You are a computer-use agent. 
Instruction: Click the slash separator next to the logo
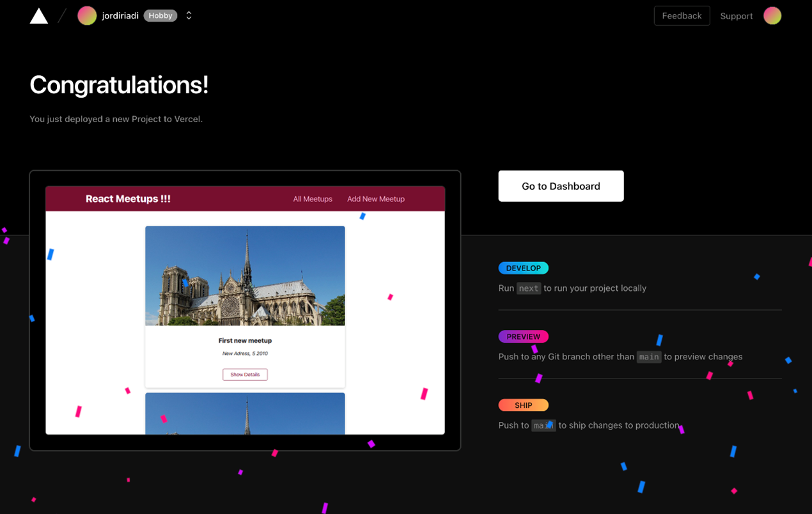click(x=61, y=15)
